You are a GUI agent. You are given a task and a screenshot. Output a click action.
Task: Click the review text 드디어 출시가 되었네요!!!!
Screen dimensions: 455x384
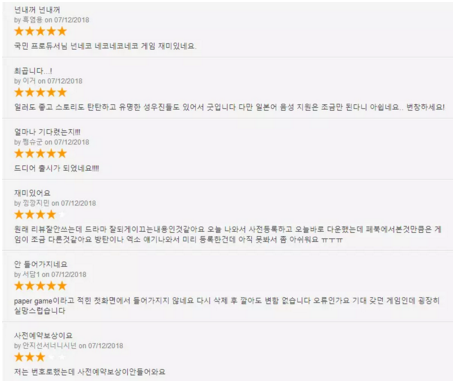(57, 168)
